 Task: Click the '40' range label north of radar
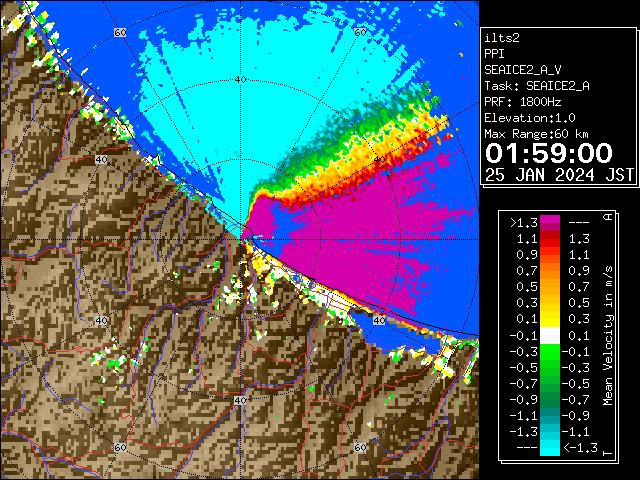click(x=240, y=80)
